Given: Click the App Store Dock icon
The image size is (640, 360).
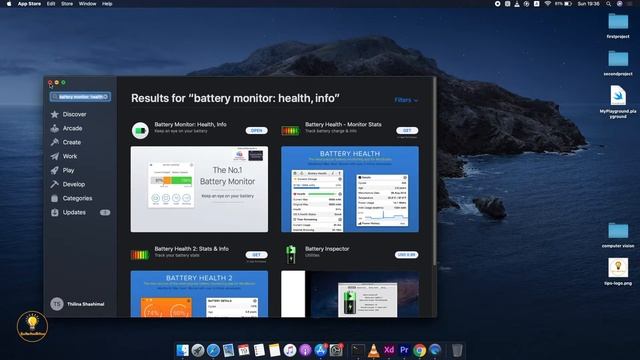Looking at the screenshot, I should [320, 350].
